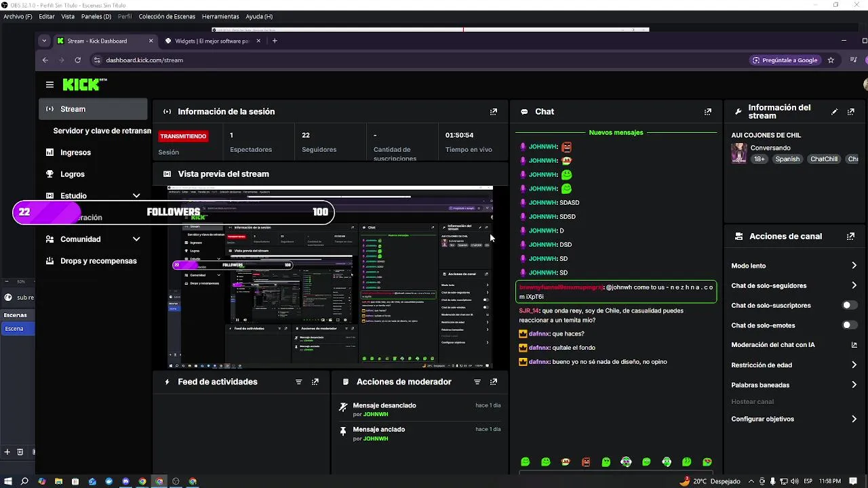This screenshot has width=868, height=488.
Task: Open File Explorer from the taskbar
Action: pyautogui.click(x=58, y=482)
